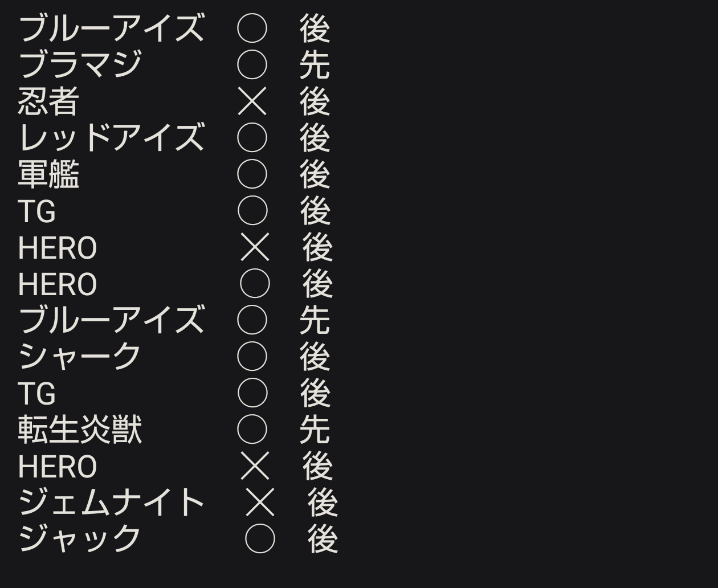This screenshot has height=588, width=718.
Task: Click the × mark in the ジェムナイト row
Action: point(260,503)
